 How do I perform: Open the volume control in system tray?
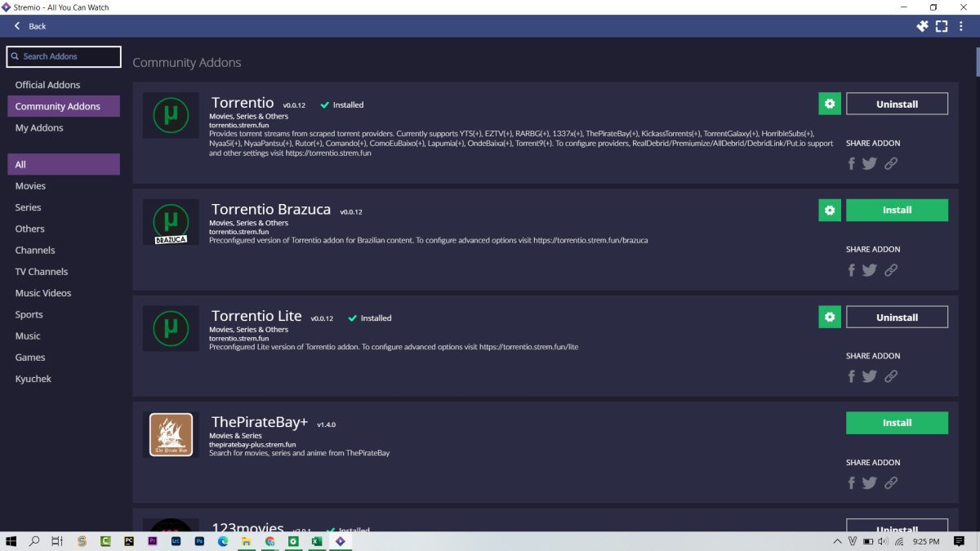point(884,541)
